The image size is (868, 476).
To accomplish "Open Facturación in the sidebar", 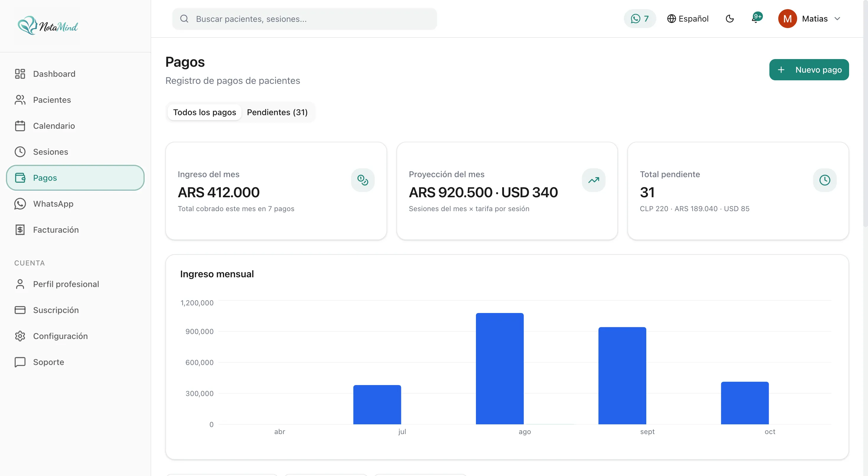I will coord(75,229).
